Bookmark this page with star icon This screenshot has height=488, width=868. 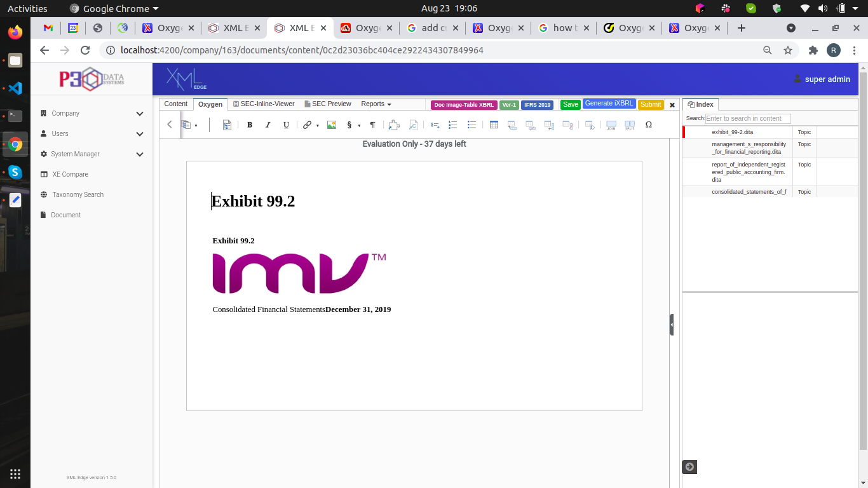point(788,50)
